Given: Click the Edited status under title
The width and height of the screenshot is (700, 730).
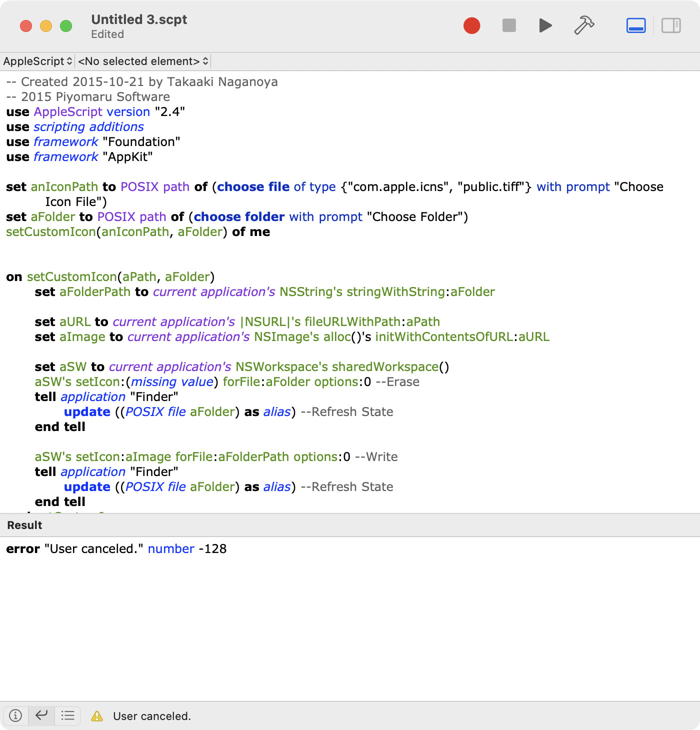Looking at the screenshot, I should click(107, 34).
